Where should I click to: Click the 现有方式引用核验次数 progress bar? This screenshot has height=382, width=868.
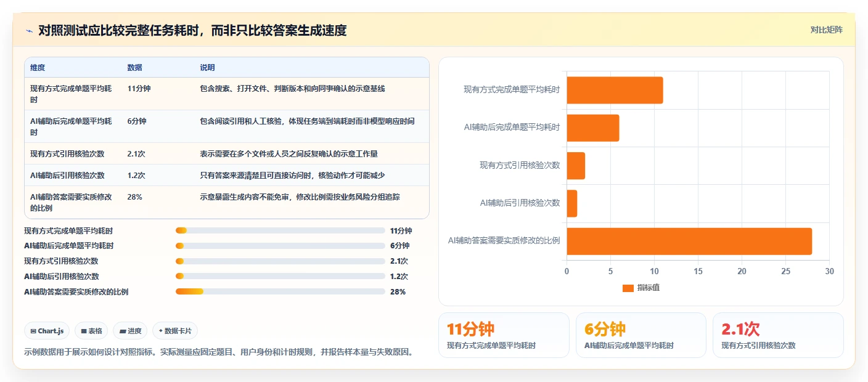[x=280, y=261]
